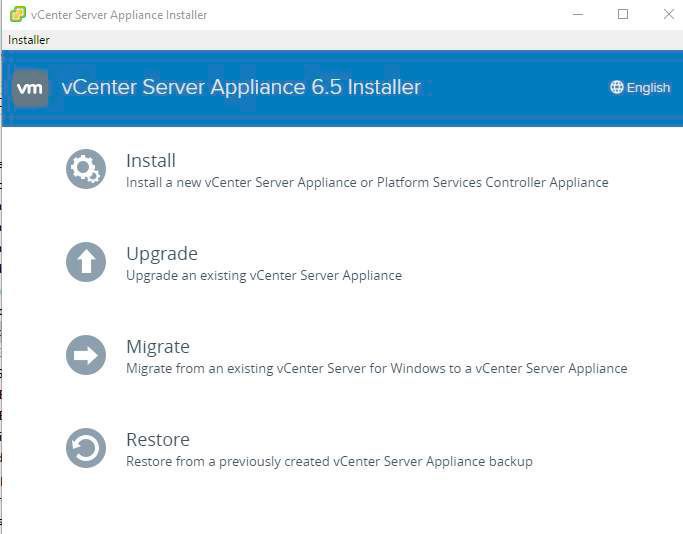Close the vCenter Server Appliance Installer window
This screenshot has height=534, width=683.
(669, 14)
